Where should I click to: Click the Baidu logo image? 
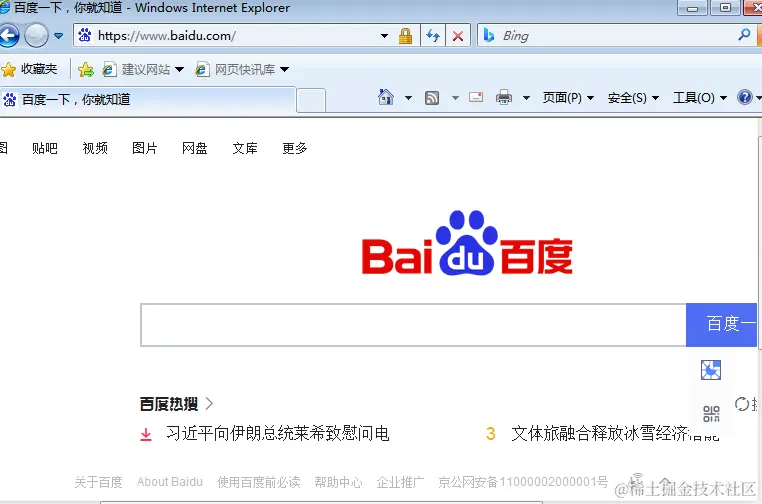[467, 243]
